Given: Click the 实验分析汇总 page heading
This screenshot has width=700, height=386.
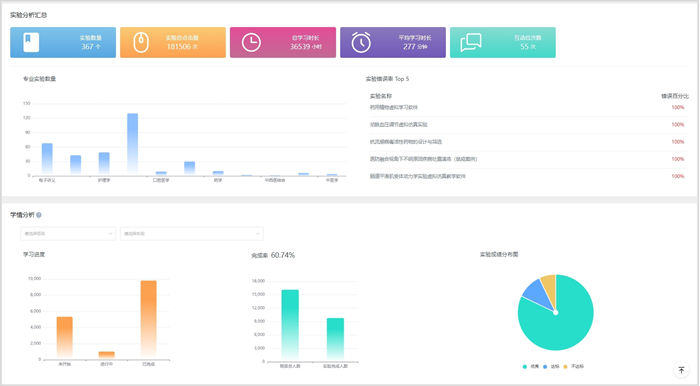Looking at the screenshot, I should click(29, 15).
